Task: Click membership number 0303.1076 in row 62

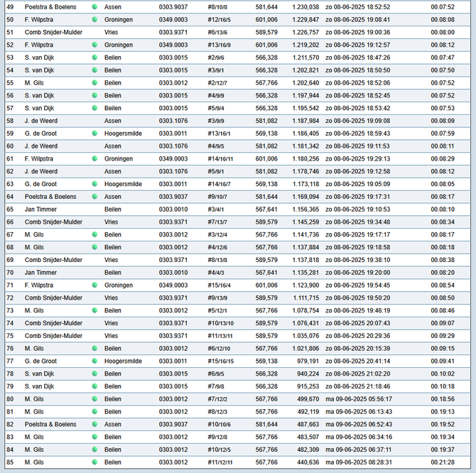Action: click(x=173, y=171)
